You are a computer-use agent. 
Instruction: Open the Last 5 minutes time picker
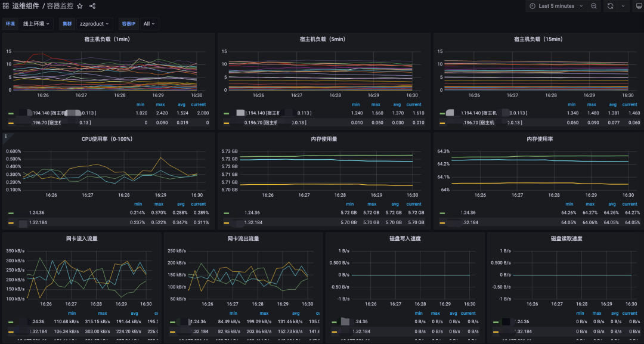tap(556, 6)
